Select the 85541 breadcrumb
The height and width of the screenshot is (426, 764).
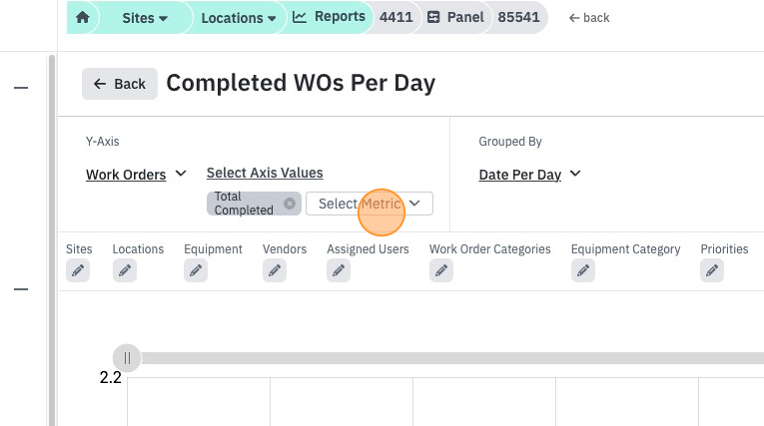coord(518,17)
